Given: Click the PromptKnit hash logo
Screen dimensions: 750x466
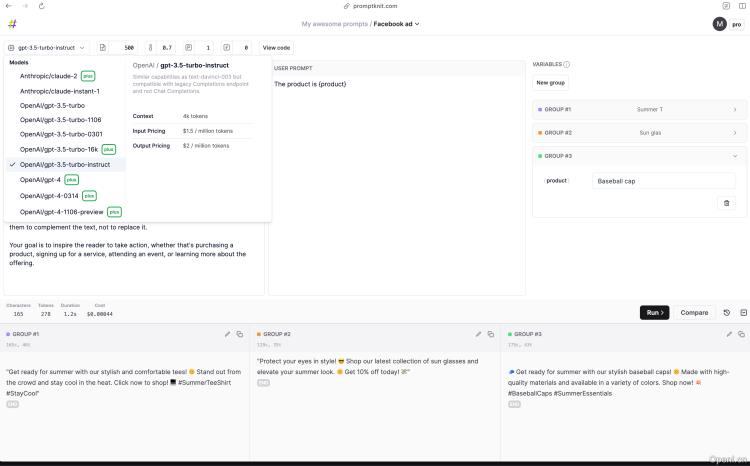Looking at the screenshot, I should point(11,24).
